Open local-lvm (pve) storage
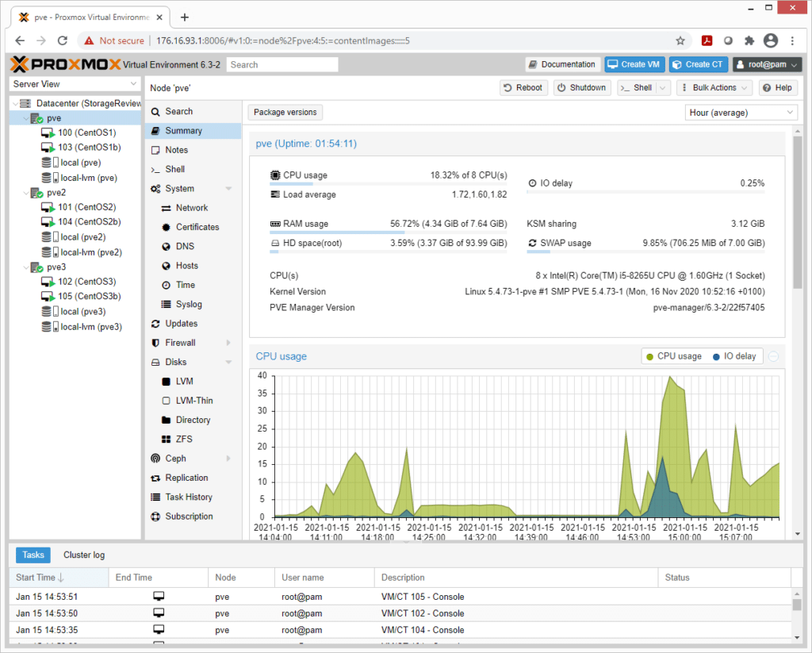This screenshot has height=653, width=812. click(x=88, y=178)
